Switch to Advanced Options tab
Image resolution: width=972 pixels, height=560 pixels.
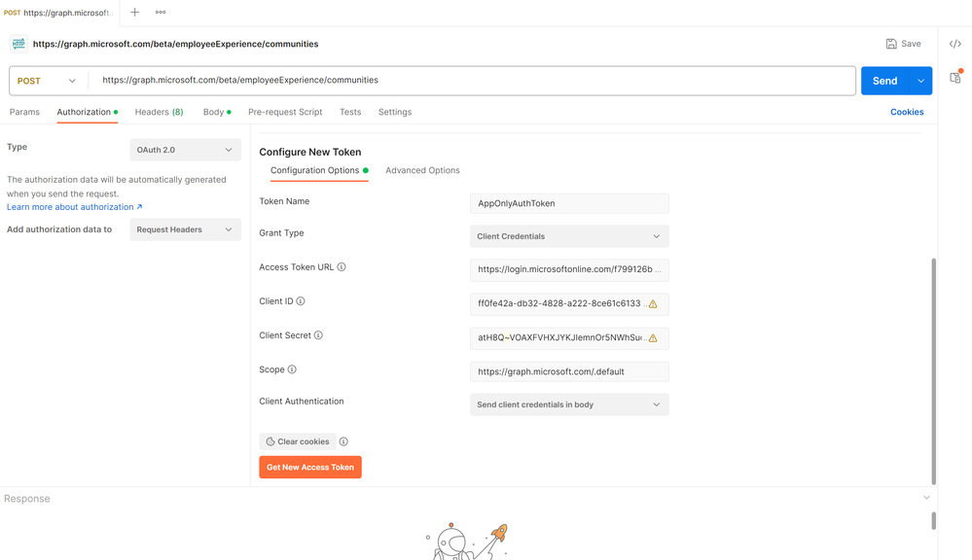[423, 170]
